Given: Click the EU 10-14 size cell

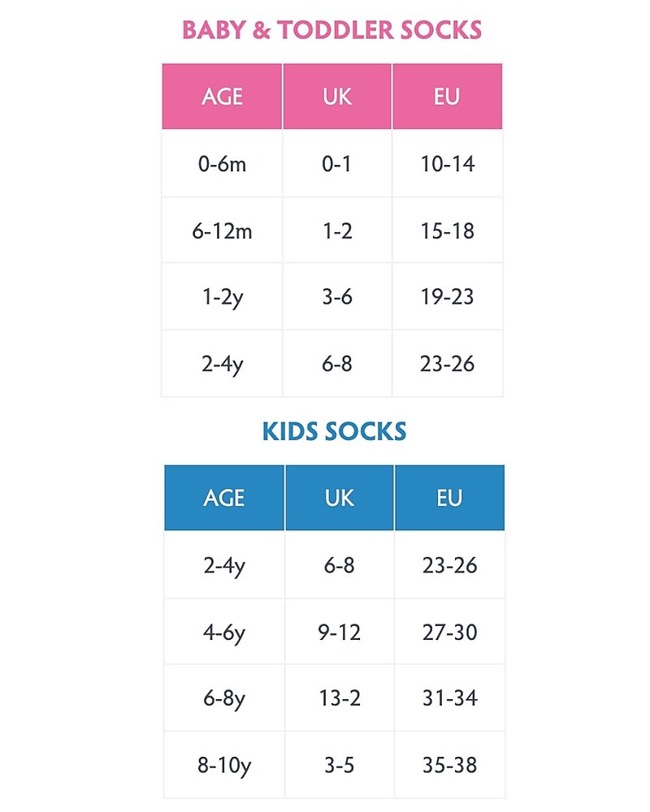Looking at the screenshot, I should point(448,164).
